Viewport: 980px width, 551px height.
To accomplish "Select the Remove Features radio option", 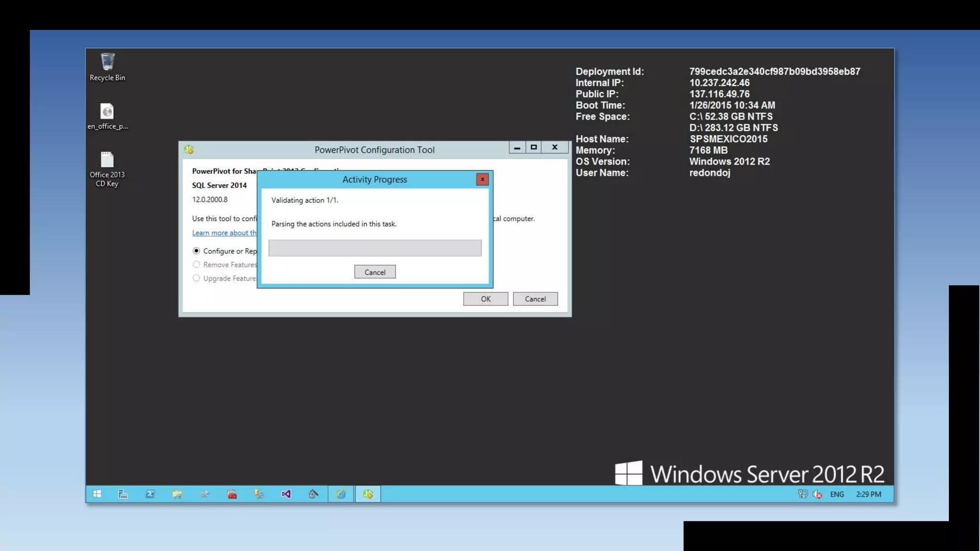I will coord(196,264).
